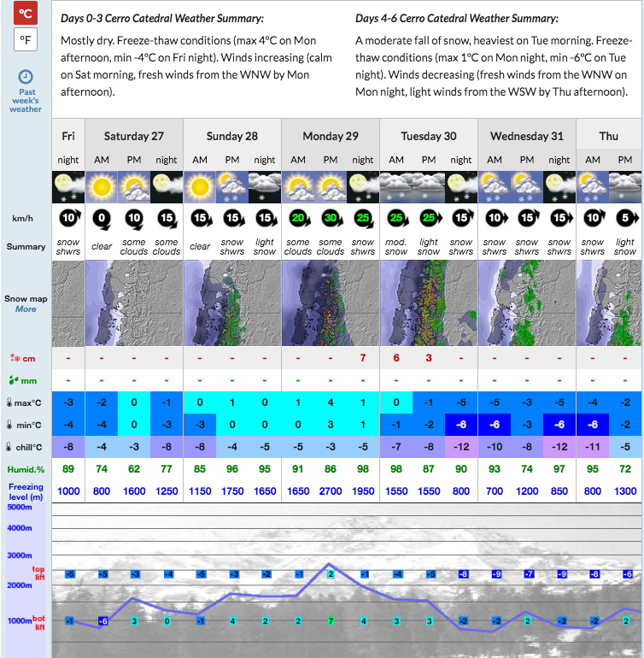The width and height of the screenshot is (644, 658).
Task: Click Monday AM green wind 20 icon
Action: (299, 219)
